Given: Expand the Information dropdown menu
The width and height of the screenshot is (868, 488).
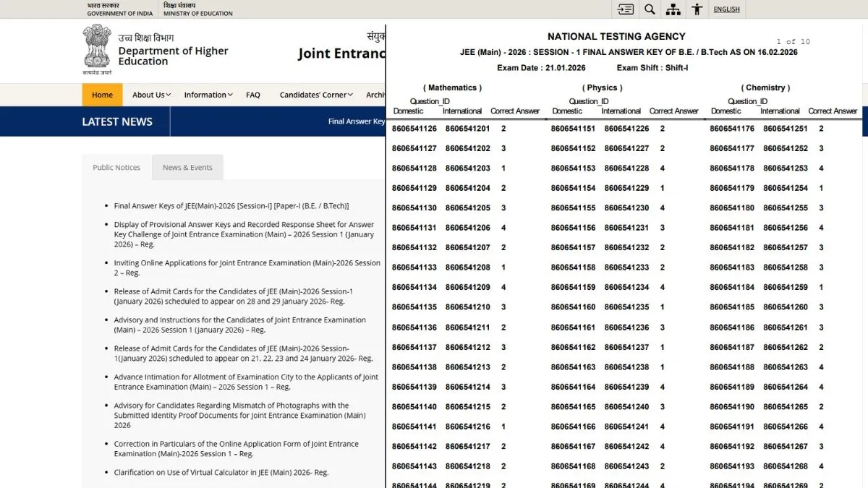Looking at the screenshot, I should coord(208,95).
